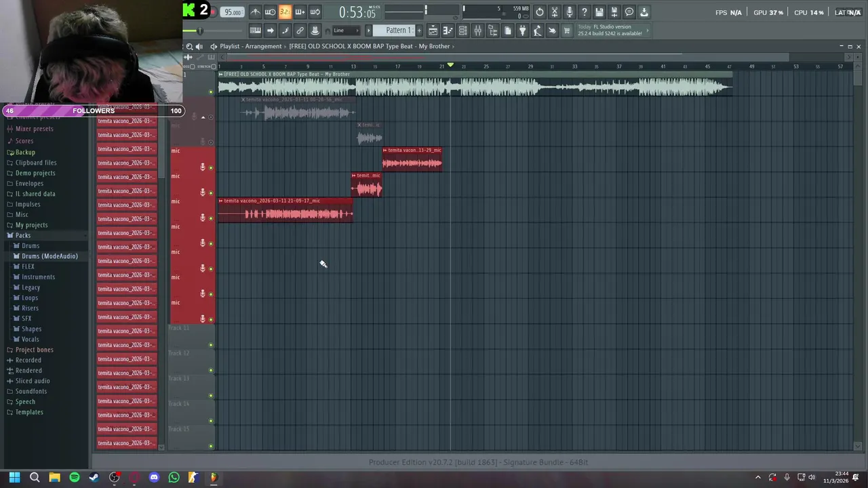Screen dimensions: 868x488
Task: Click the arrow left of Pattern 1
Action: pyautogui.click(x=369, y=30)
